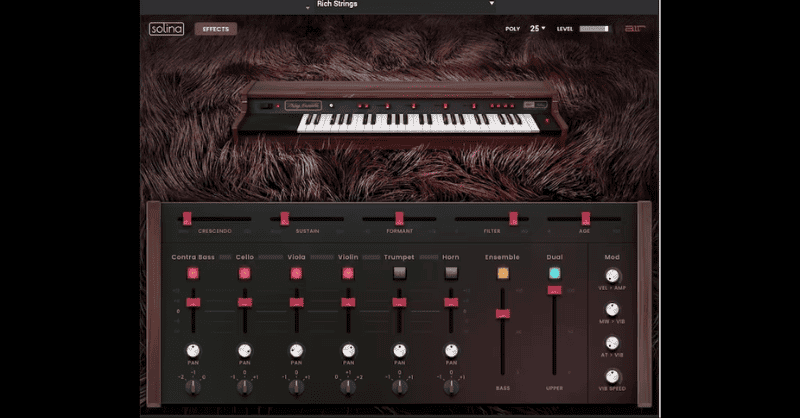The image size is (800, 418).
Task: Click the Ensemble label text
Action: tap(503, 257)
